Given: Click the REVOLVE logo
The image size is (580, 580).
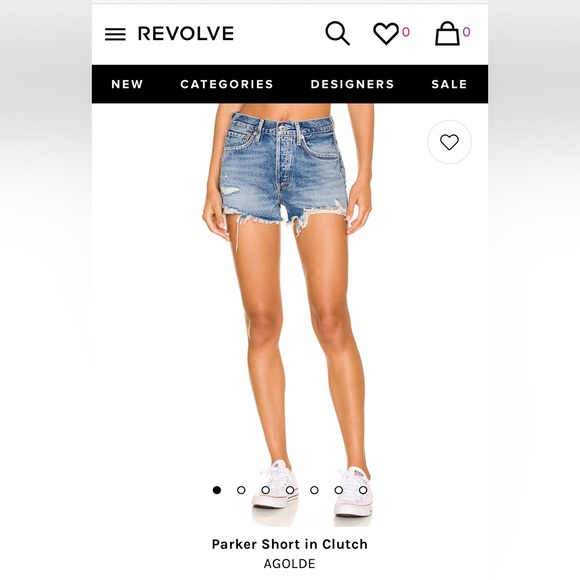Looking at the screenshot, I should [186, 33].
